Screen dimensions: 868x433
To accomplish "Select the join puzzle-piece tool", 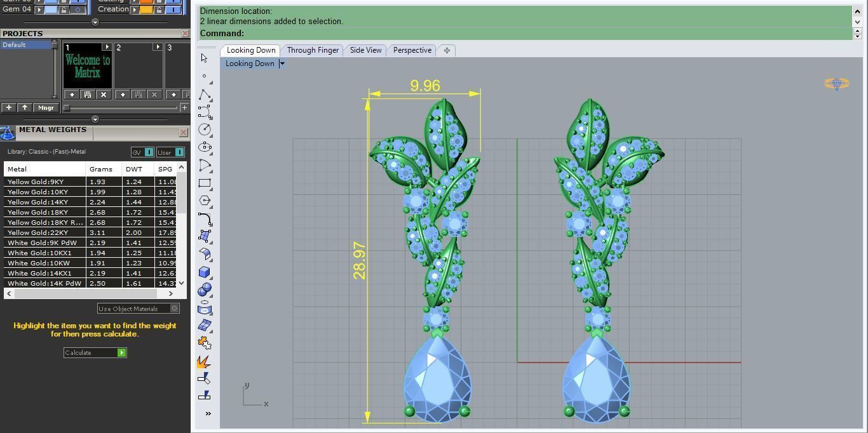I will (205, 343).
